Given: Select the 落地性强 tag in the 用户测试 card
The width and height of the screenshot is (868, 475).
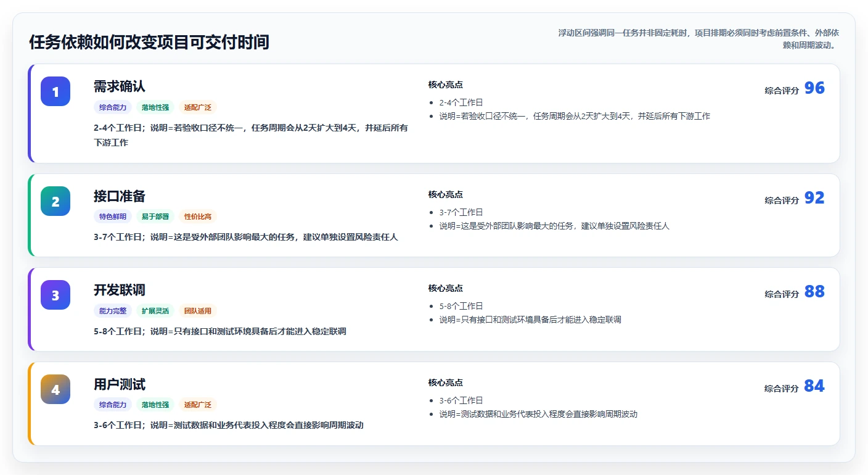Looking at the screenshot, I should (155, 405).
